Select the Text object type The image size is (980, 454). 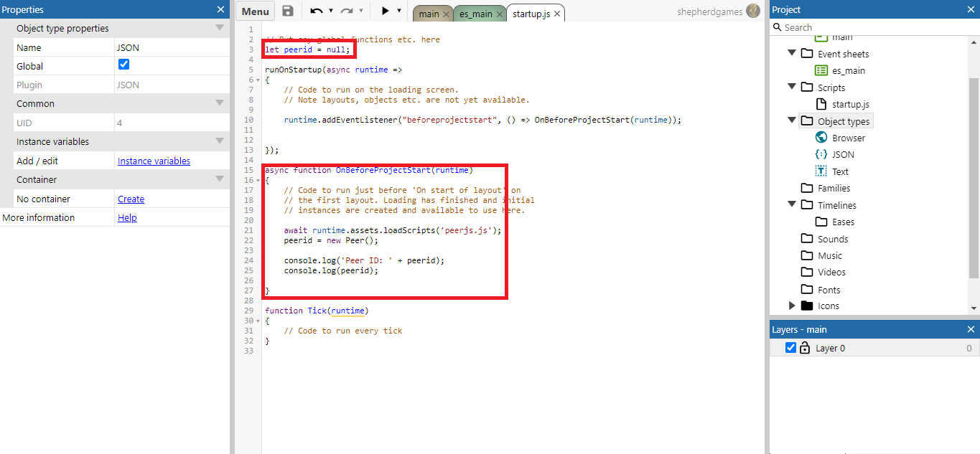pos(839,171)
